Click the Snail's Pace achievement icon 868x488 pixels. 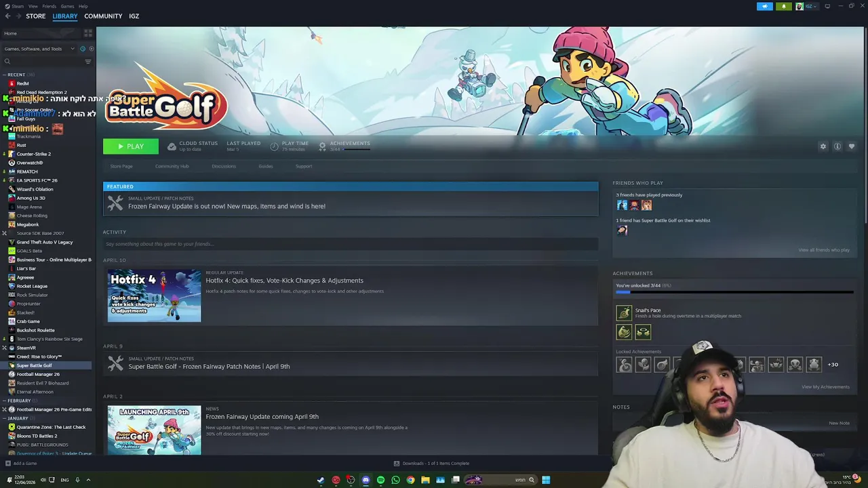[x=624, y=312]
